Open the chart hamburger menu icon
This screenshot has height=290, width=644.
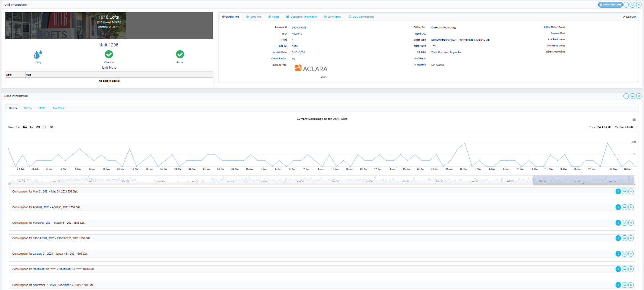[x=634, y=120]
